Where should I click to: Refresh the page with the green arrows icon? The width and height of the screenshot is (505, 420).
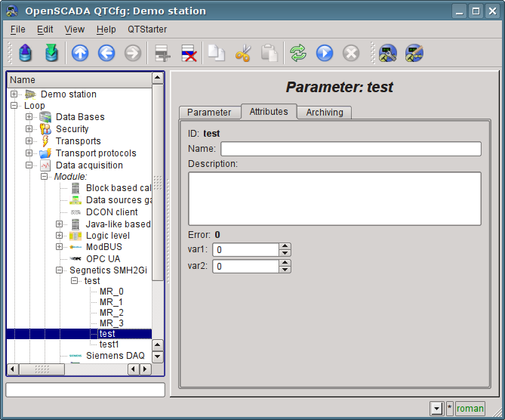tap(298, 53)
